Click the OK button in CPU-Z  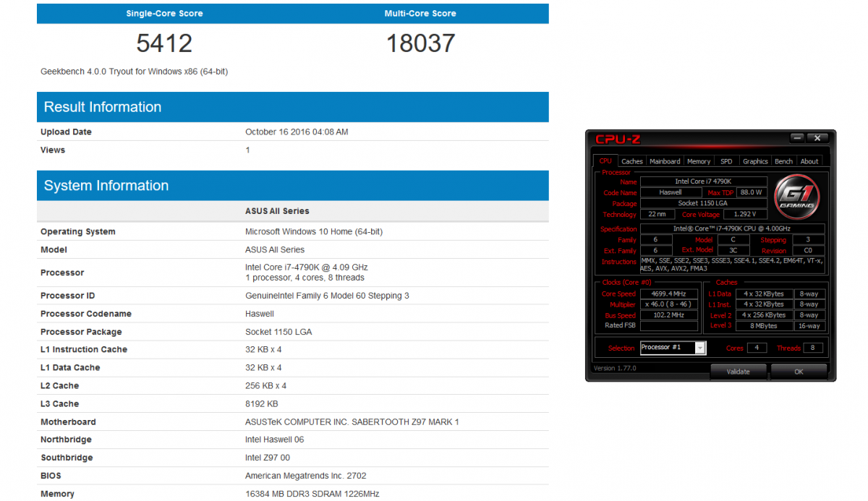point(799,372)
